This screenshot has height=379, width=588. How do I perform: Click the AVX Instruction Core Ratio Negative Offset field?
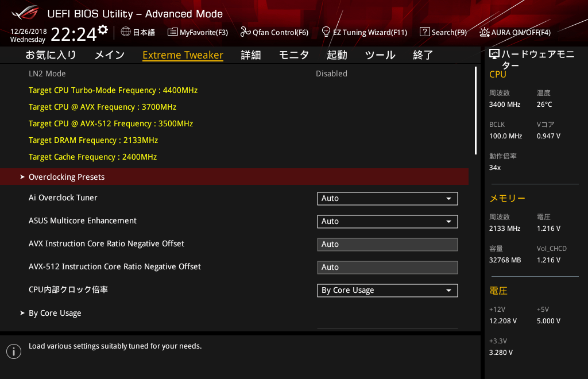pyautogui.click(x=388, y=245)
